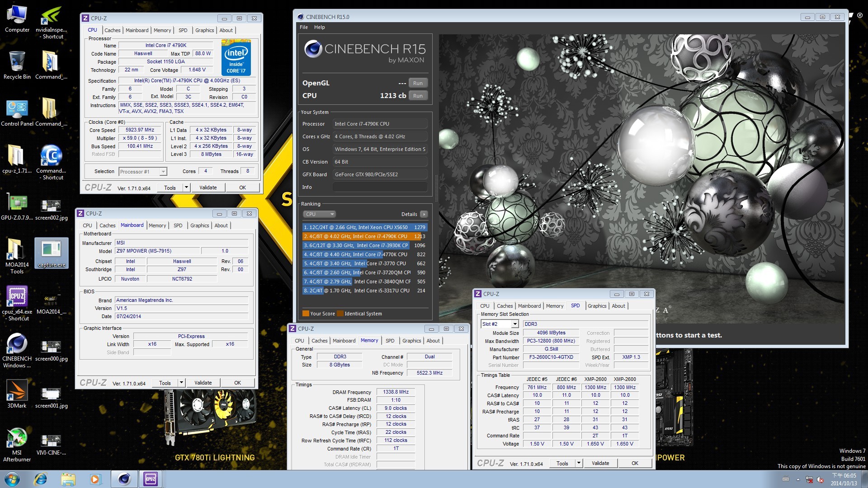This screenshot has width=868, height=488.
Task: Click the Tools button in CPU-Z SPD window
Action: click(x=562, y=463)
